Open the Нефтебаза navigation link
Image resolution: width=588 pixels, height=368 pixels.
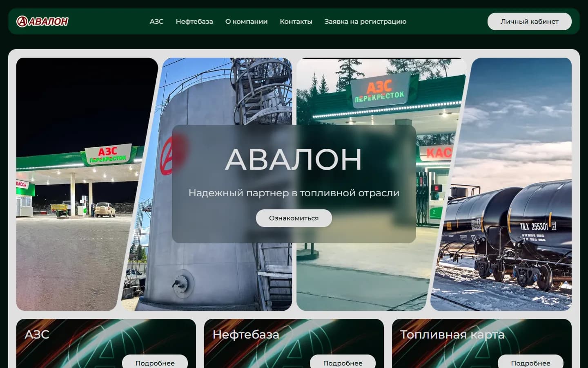pos(194,21)
